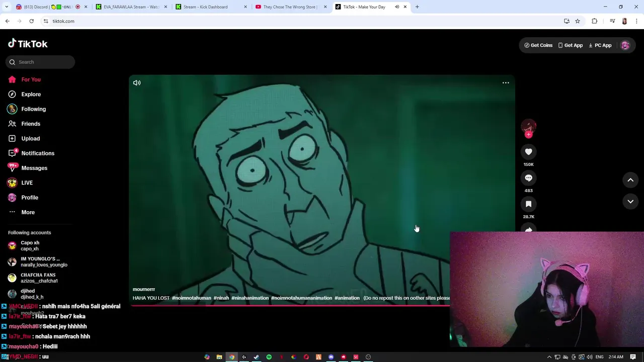Click the #ninah hashtag
The width and height of the screenshot is (644, 362).
[221, 298]
